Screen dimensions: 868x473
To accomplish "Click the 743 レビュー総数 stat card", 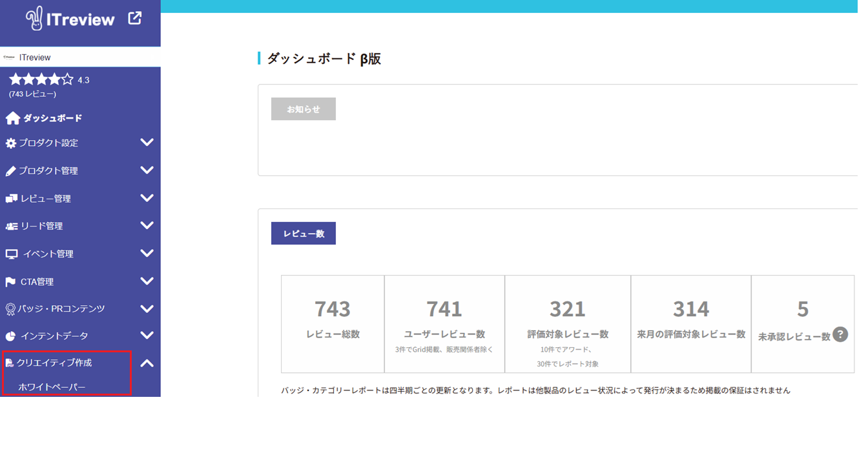I will pyautogui.click(x=333, y=324).
